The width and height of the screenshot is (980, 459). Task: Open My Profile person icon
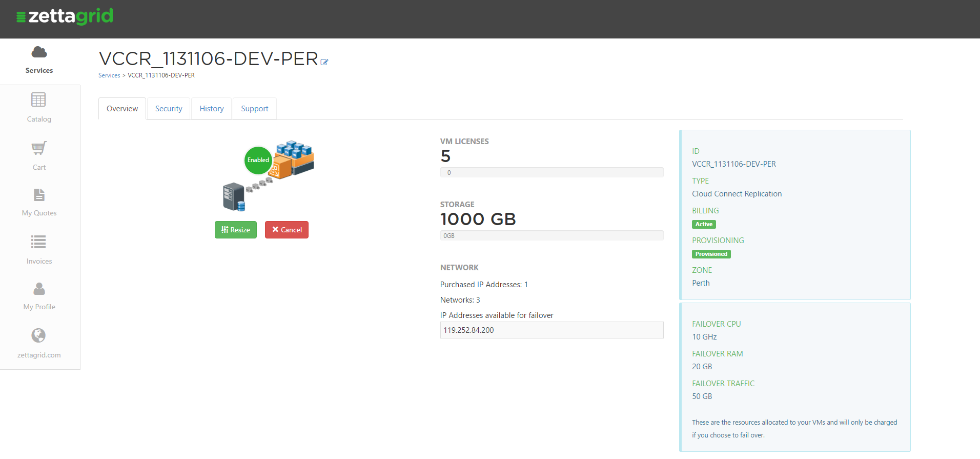(x=39, y=289)
